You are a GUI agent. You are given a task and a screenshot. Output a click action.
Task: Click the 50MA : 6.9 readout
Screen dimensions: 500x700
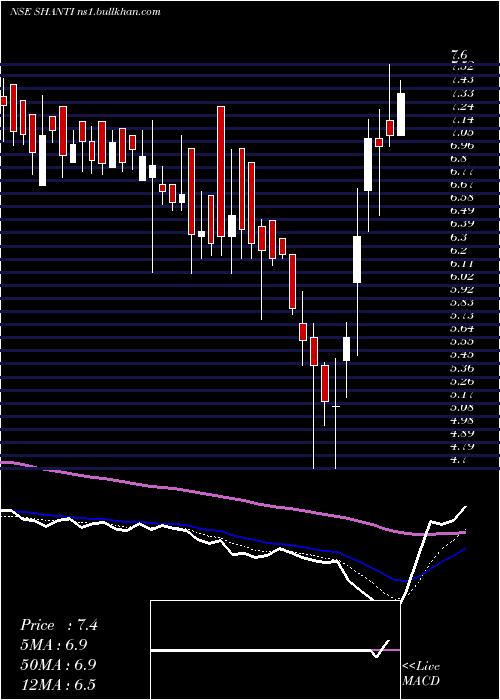(x=58, y=665)
